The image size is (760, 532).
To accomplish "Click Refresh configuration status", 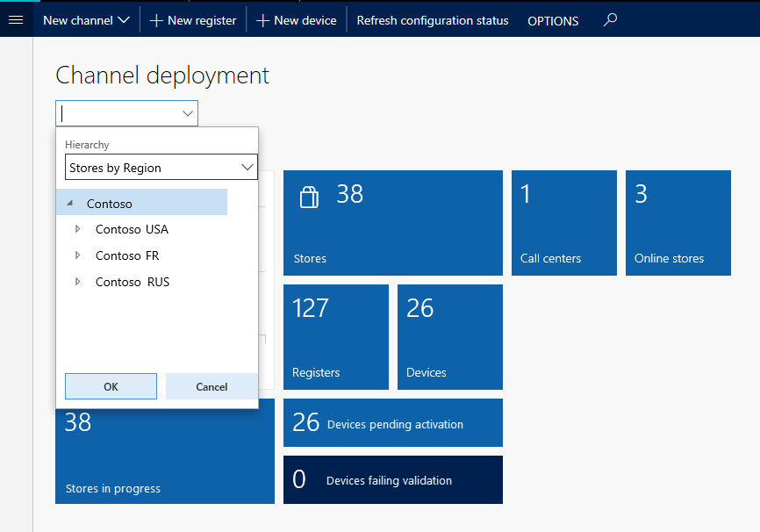I will tap(433, 20).
